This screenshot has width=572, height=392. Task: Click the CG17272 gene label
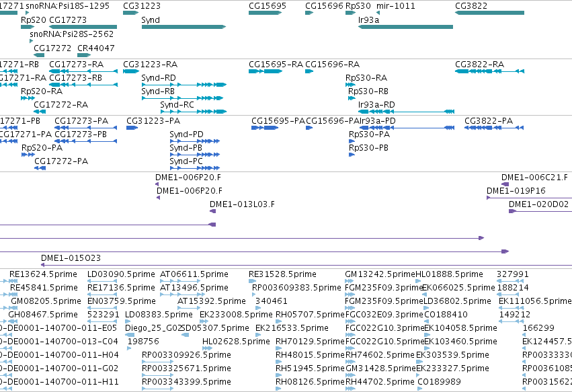click(x=52, y=48)
